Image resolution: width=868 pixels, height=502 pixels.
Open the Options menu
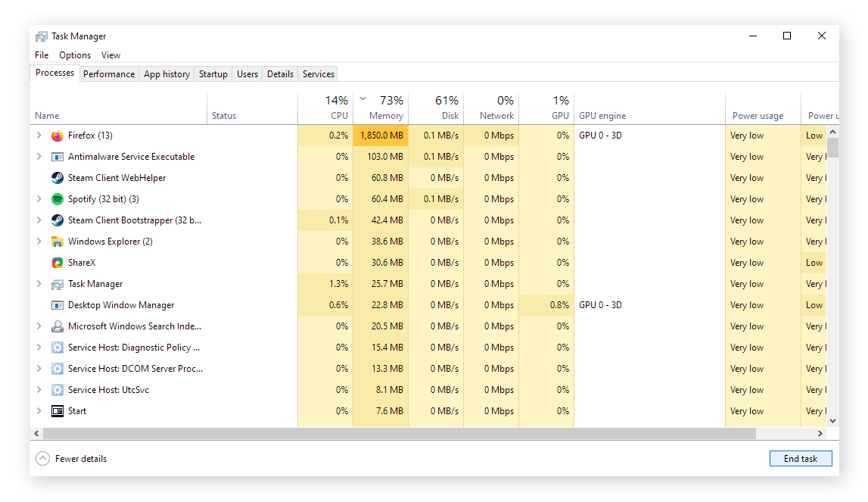pyautogui.click(x=74, y=55)
